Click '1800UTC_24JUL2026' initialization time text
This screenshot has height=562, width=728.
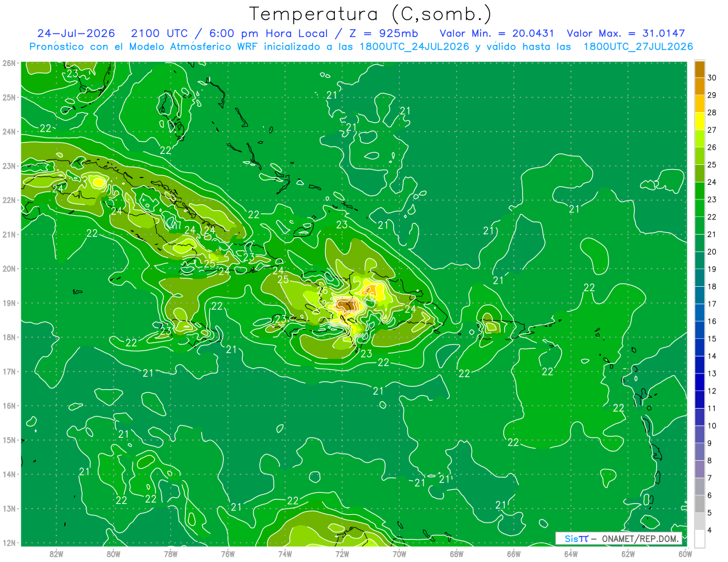pyautogui.click(x=414, y=47)
